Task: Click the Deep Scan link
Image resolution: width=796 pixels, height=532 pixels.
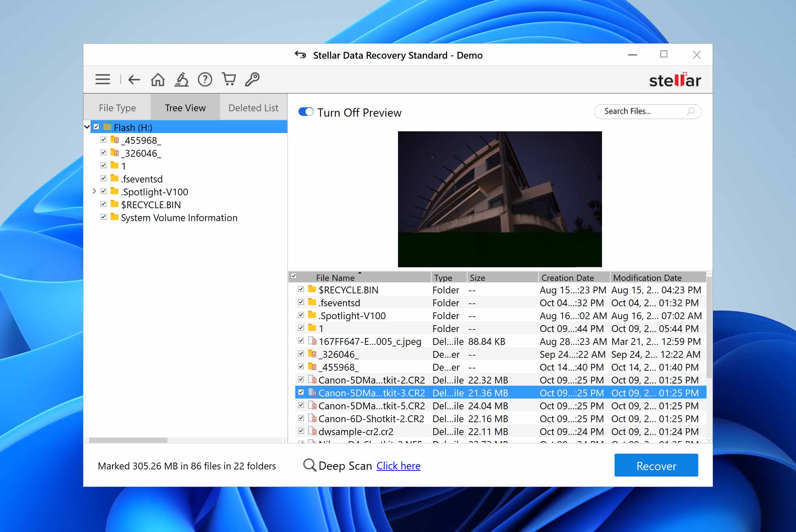Action: coord(398,465)
